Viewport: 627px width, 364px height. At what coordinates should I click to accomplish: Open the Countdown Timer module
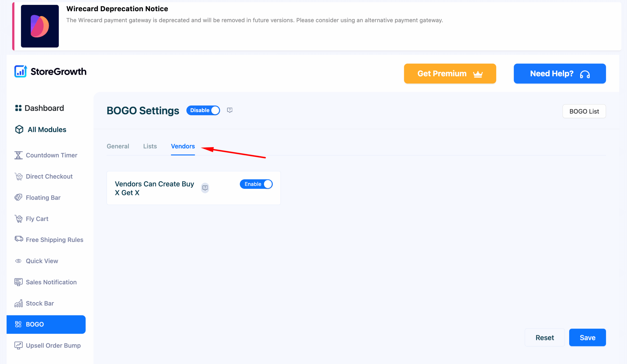46,155
